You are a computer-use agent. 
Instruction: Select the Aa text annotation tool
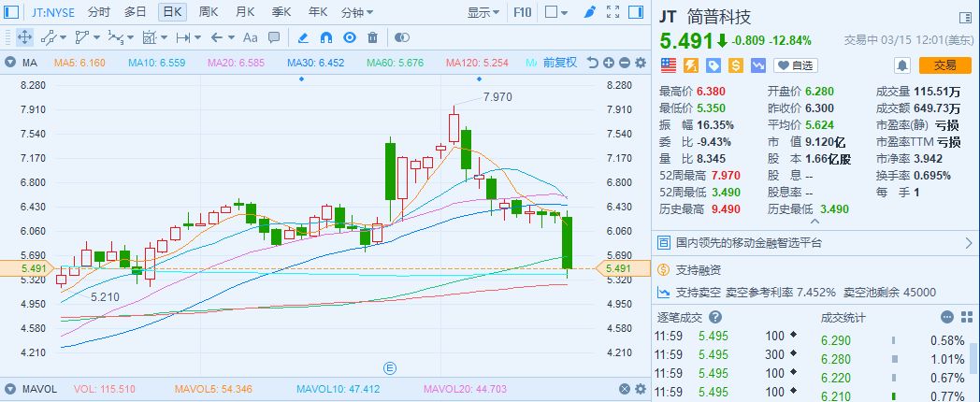coord(250,37)
